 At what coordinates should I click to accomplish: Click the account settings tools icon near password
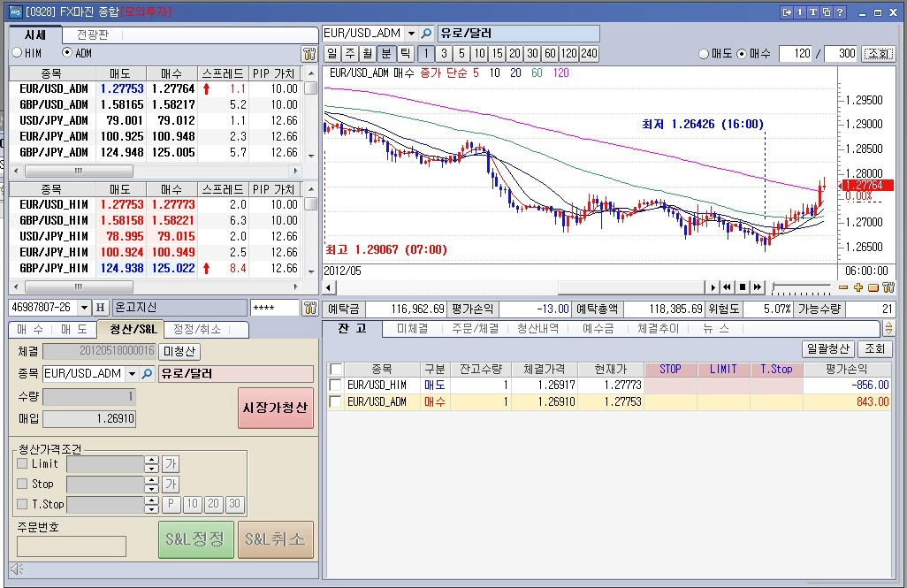pos(310,308)
